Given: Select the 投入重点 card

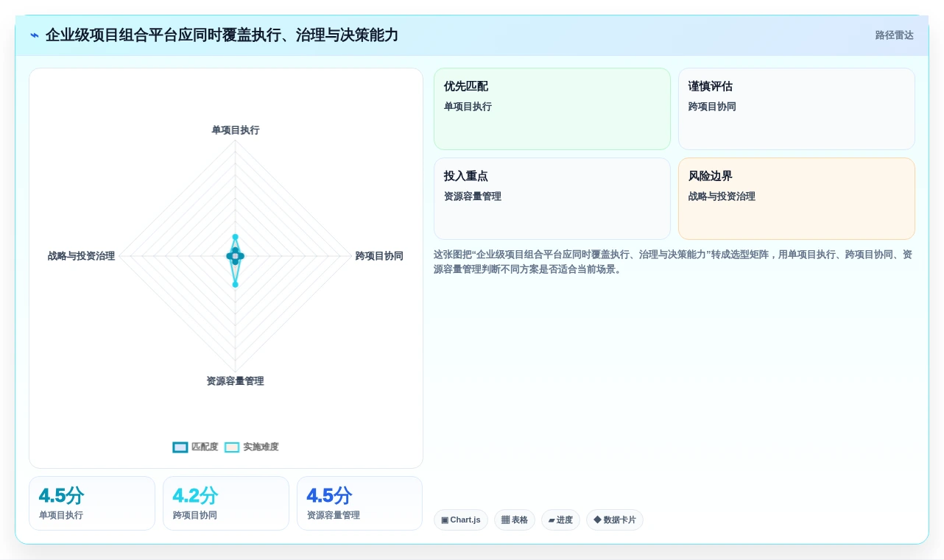Looking at the screenshot, I should point(552,199).
